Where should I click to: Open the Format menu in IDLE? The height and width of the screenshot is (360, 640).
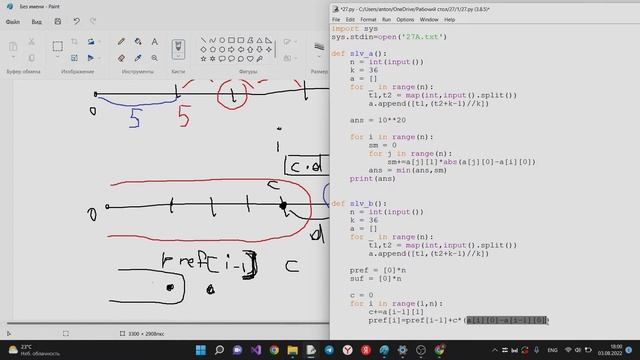pyautogui.click(x=368, y=20)
